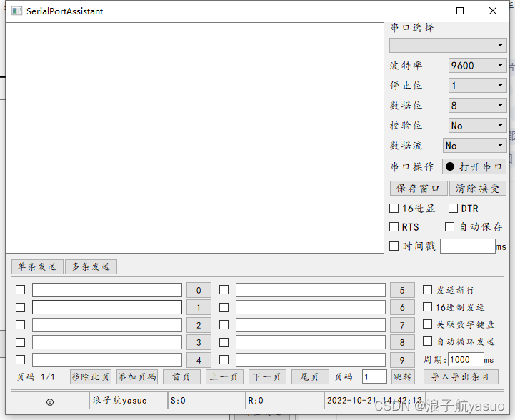This screenshot has width=515, height=420.
Task: Tick the checkbox for send row 6
Action: pyautogui.click(x=224, y=307)
